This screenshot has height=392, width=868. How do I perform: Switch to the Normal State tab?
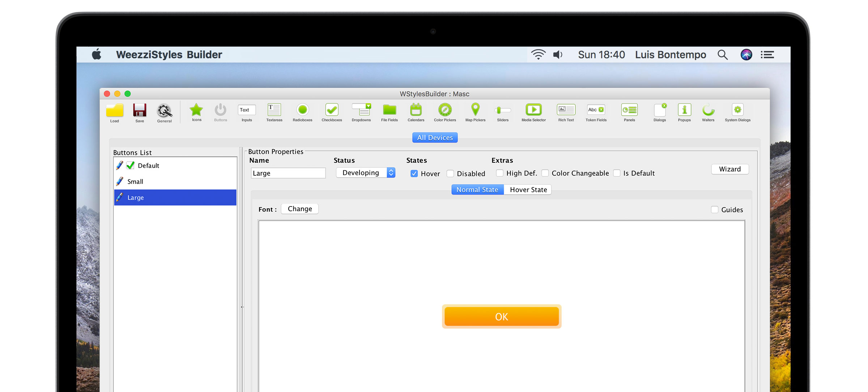click(x=477, y=190)
